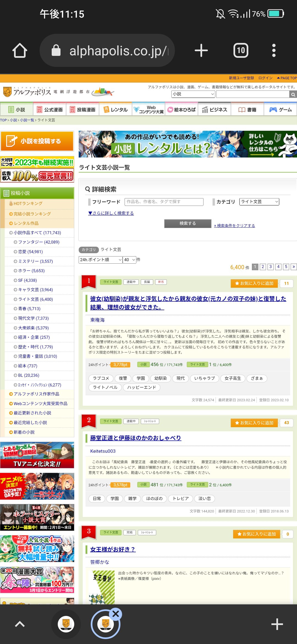Tap the browser home icon
297x644 pixels.
[20, 51]
